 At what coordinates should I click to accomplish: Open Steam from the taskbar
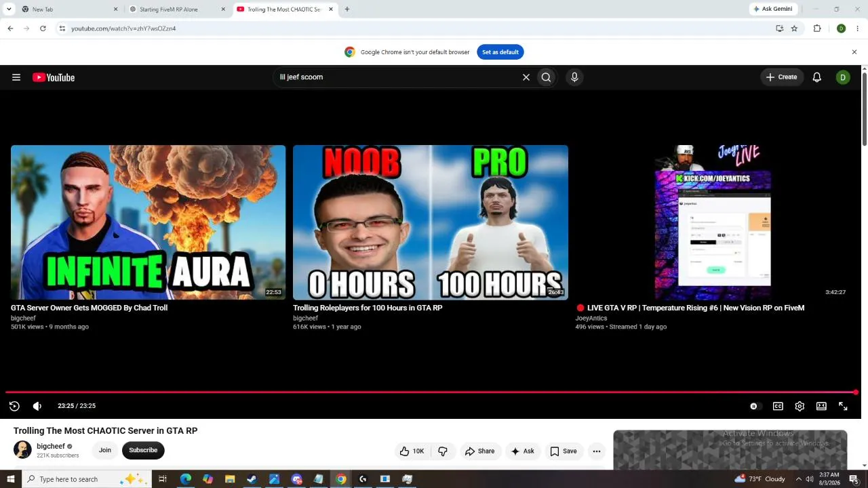252,479
